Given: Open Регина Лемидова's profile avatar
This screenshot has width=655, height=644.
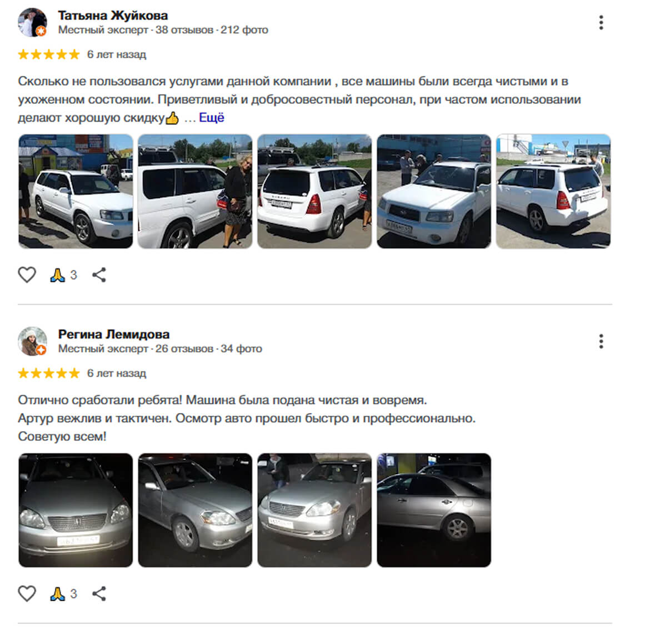Looking at the screenshot, I should point(33,341).
